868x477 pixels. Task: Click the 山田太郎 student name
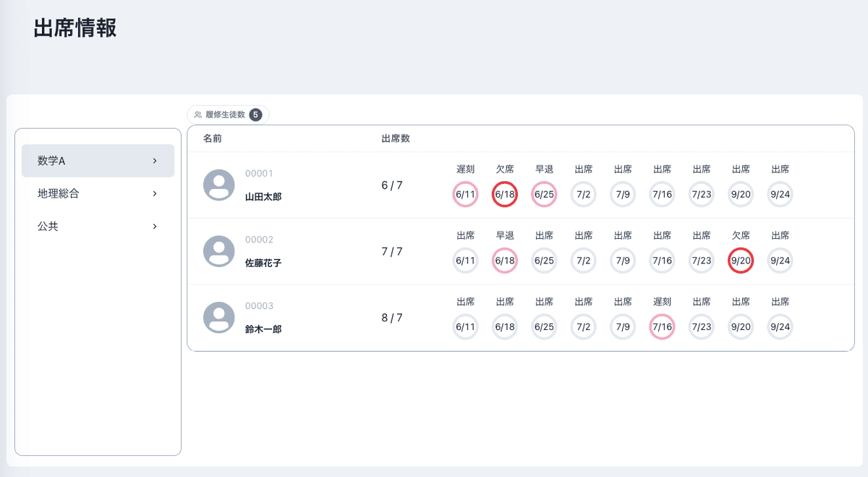point(263,196)
